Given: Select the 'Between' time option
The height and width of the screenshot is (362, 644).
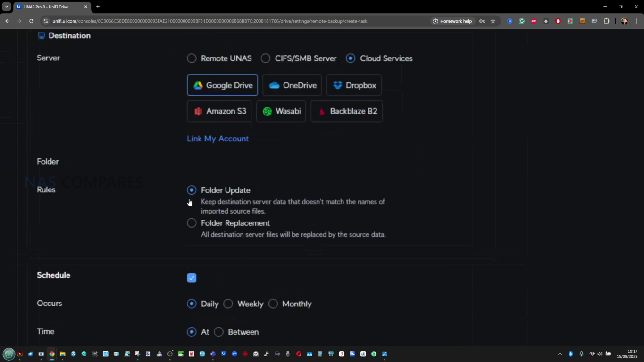Looking at the screenshot, I should point(218,332).
